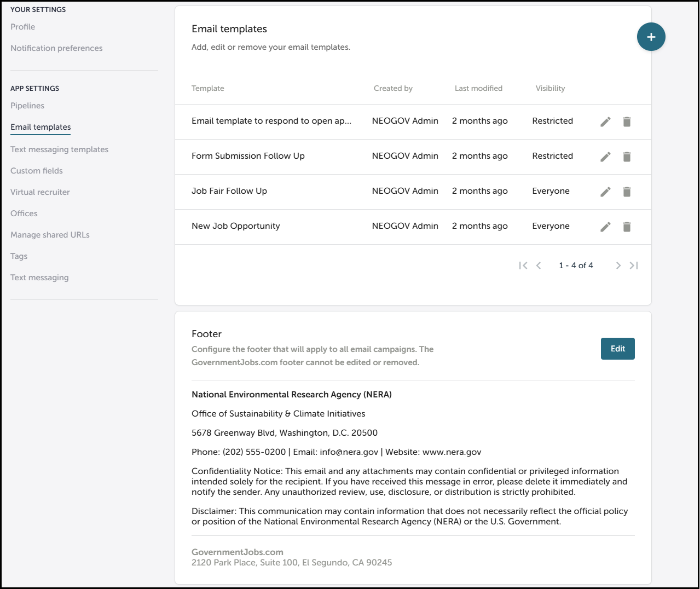This screenshot has width=700, height=589.
Task: Click the Visibility column header
Action: 550,88
